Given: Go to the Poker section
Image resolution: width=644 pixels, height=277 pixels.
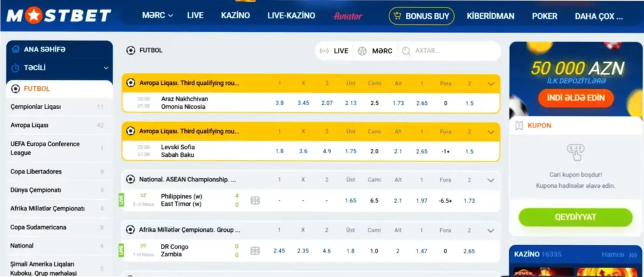Looking at the screenshot, I should point(545,16).
